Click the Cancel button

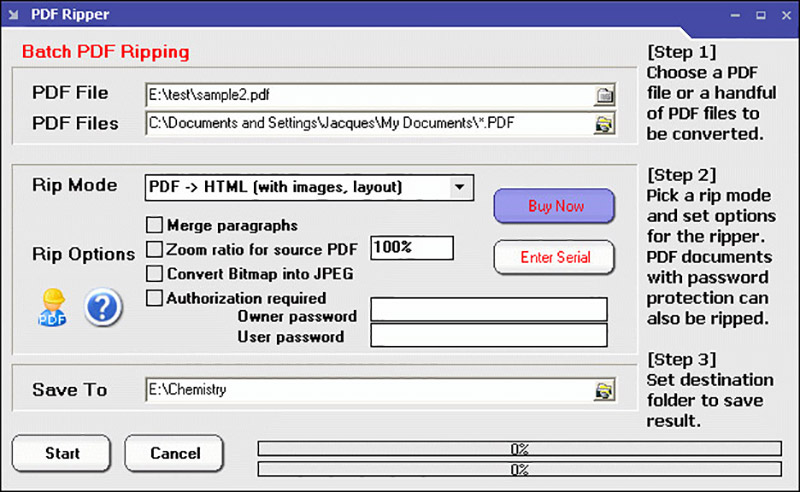pyautogui.click(x=175, y=453)
